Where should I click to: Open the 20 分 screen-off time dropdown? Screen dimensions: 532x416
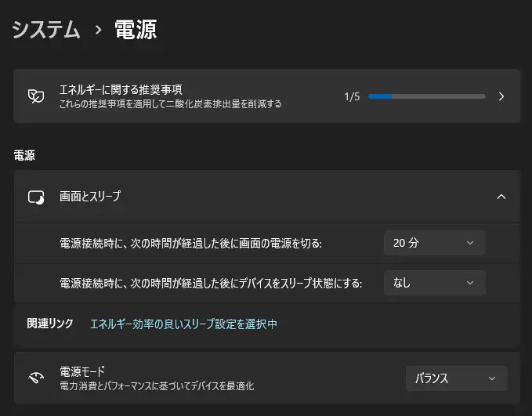coord(434,243)
